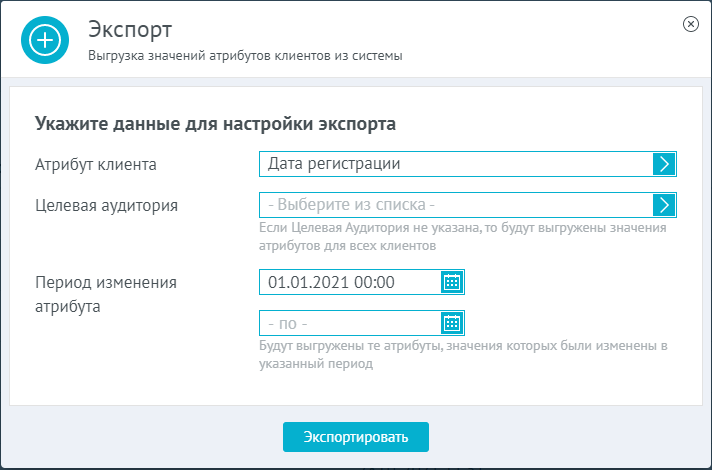Close the Экспорт dialog with the X
Viewport: 712px width, 470px height.
pos(691,24)
